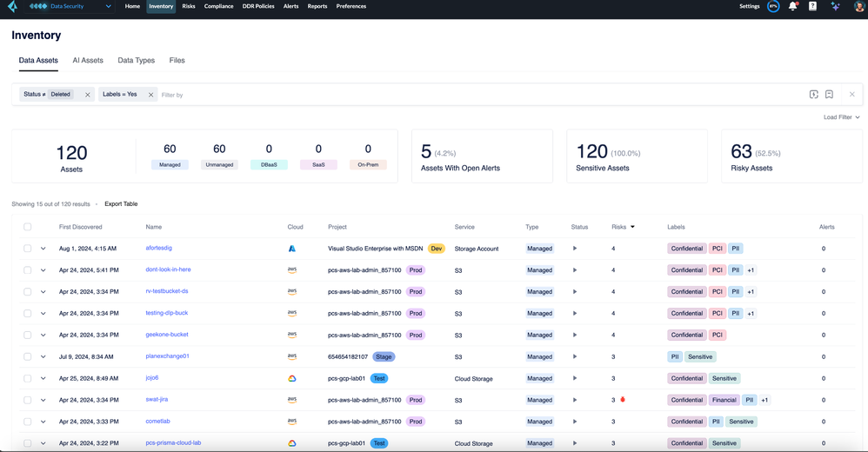
Task: Click Export Table
Action: pyautogui.click(x=121, y=204)
